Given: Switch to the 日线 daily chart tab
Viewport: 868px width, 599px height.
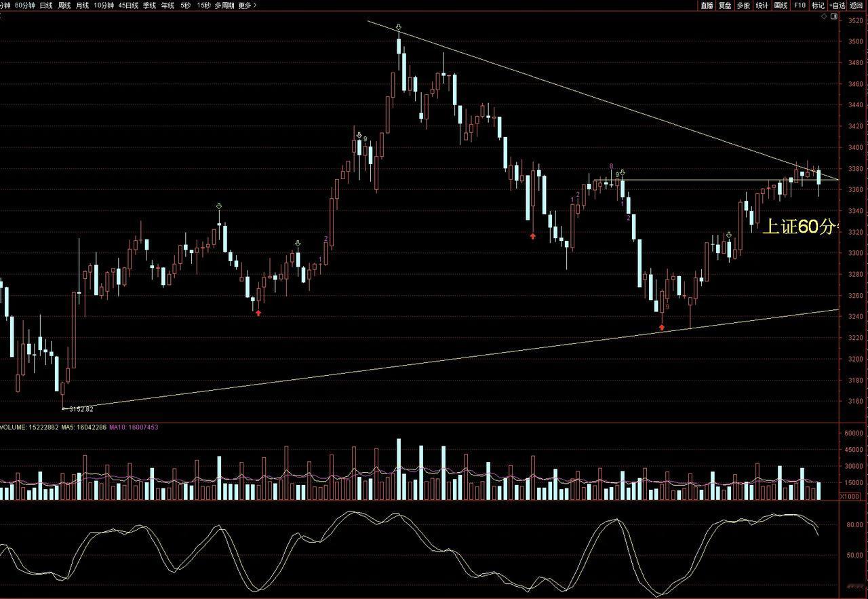Looking at the screenshot, I should [46, 5].
